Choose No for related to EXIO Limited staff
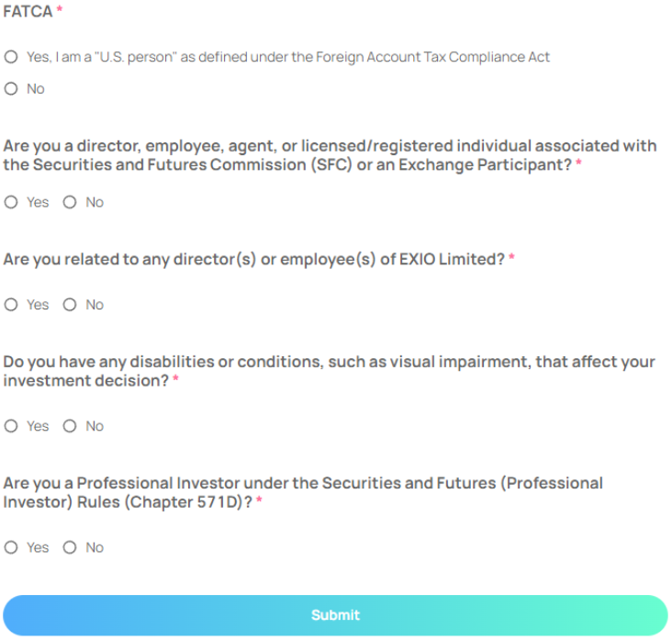This screenshot has width=672, height=640. (x=70, y=305)
